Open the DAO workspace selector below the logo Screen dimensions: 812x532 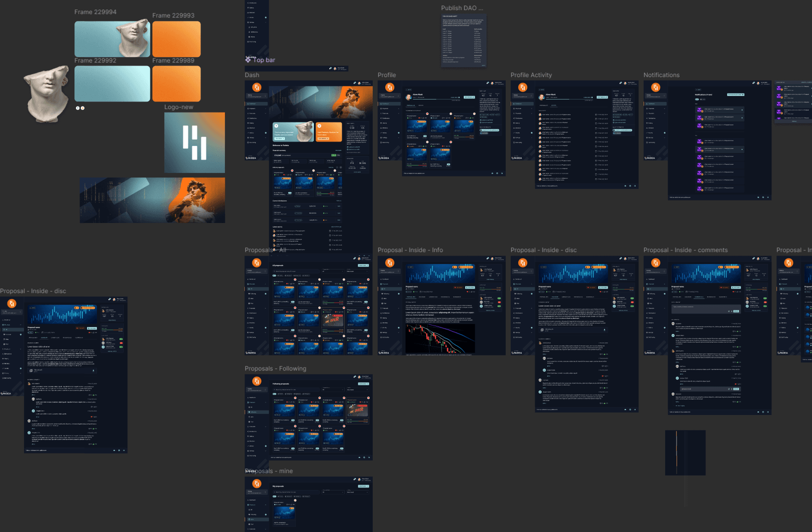(257, 96)
